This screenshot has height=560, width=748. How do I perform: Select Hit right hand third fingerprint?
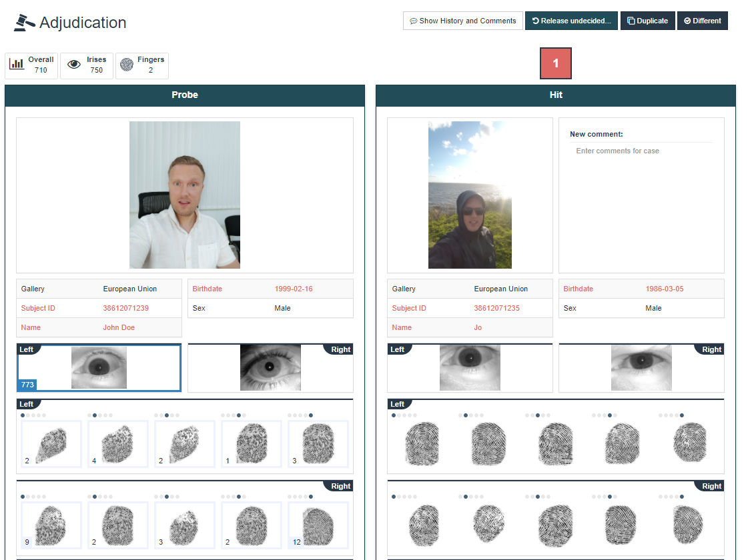tap(555, 525)
